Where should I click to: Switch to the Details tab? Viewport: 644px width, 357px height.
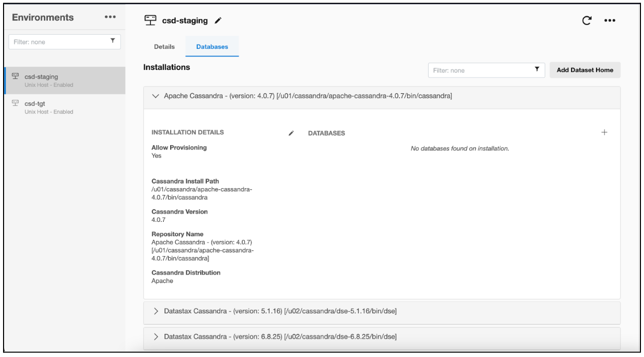tap(164, 47)
